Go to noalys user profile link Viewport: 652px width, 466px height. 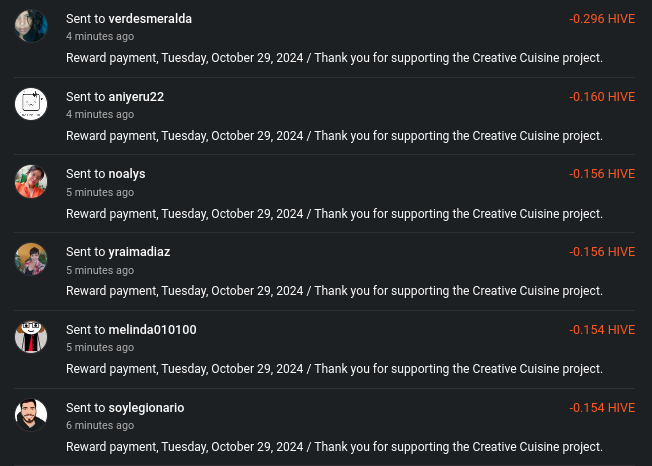(127, 174)
